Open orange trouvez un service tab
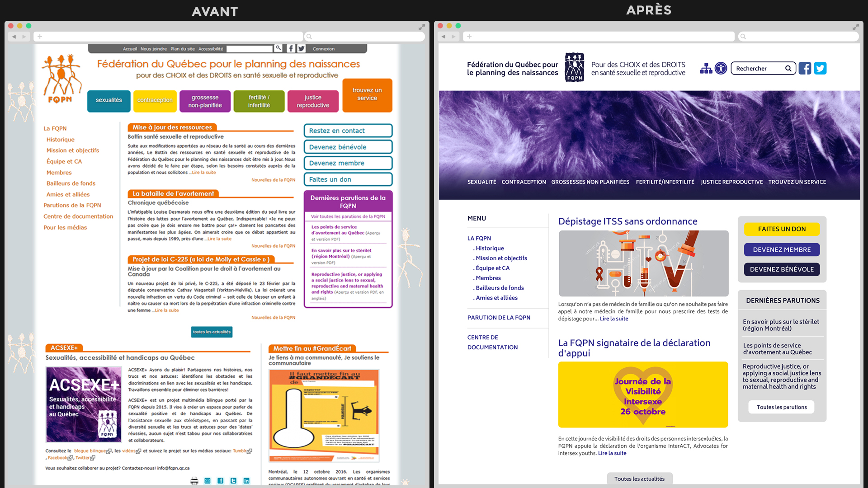868x488 pixels. click(x=367, y=95)
